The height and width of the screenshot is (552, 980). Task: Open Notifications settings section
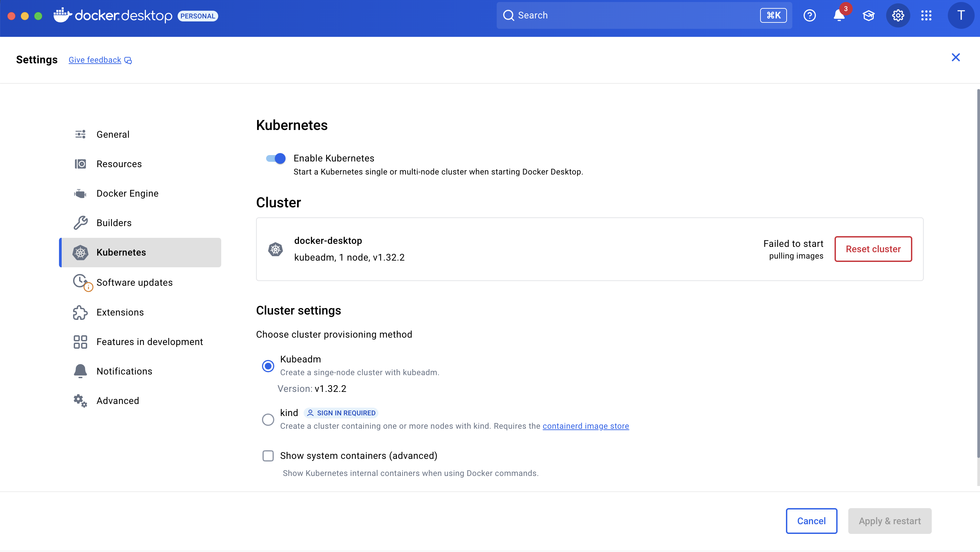tap(140, 371)
